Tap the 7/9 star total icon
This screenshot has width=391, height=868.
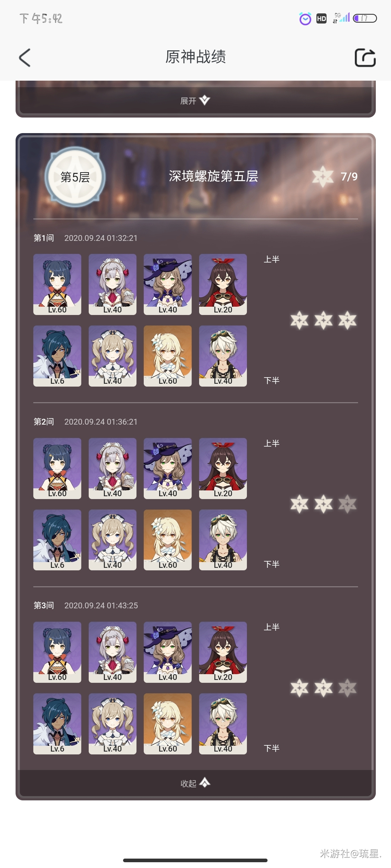tap(323, 177)
